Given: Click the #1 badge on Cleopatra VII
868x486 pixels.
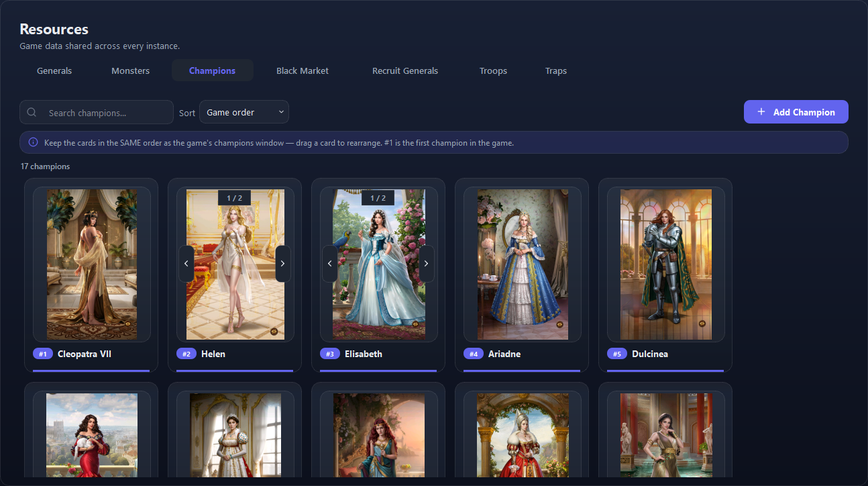Looking at the screenshot, I should coord(43,354).
